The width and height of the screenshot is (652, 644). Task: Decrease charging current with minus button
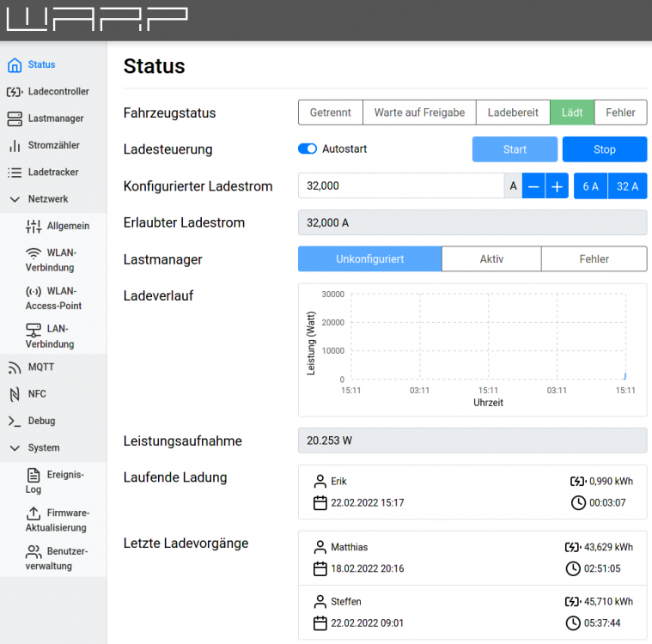533,186
